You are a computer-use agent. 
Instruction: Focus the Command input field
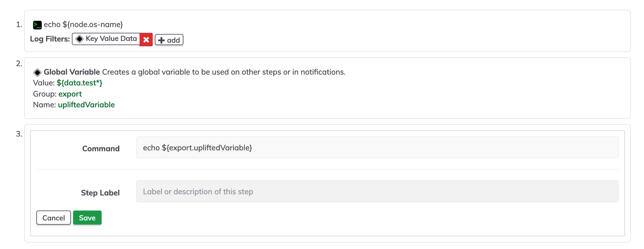(x=377, y=147)
